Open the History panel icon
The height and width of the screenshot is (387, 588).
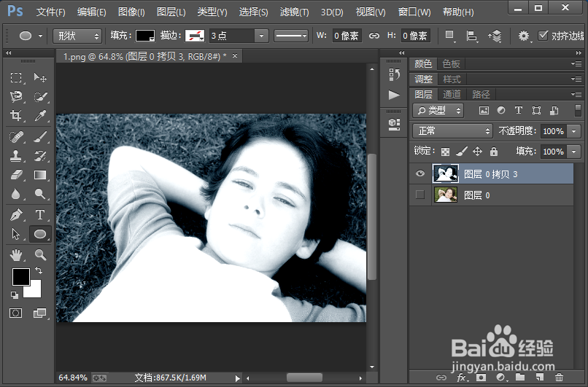pos(394,74)
